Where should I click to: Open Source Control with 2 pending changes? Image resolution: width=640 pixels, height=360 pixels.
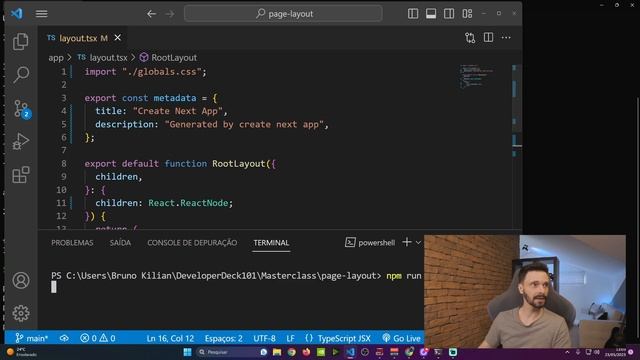click(x=21, y=109)
